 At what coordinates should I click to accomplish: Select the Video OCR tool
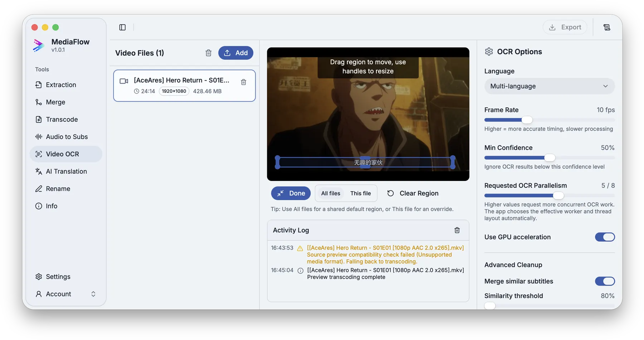click(66, 154)
